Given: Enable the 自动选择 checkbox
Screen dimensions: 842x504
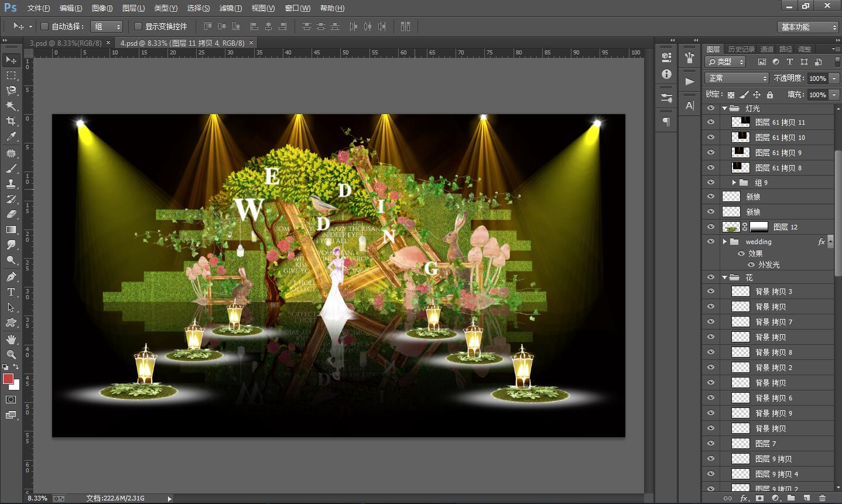Looking at the screenshot, I should pos(44,26).
